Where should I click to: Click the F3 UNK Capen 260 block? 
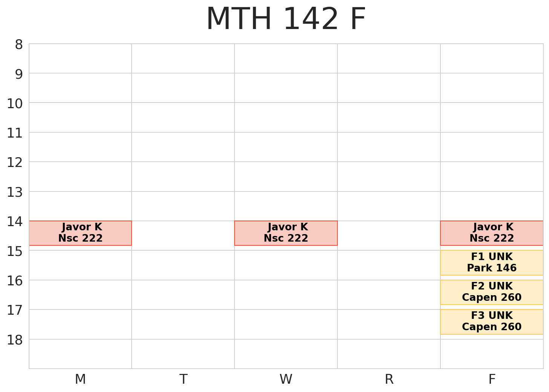[x=492, y=322]
